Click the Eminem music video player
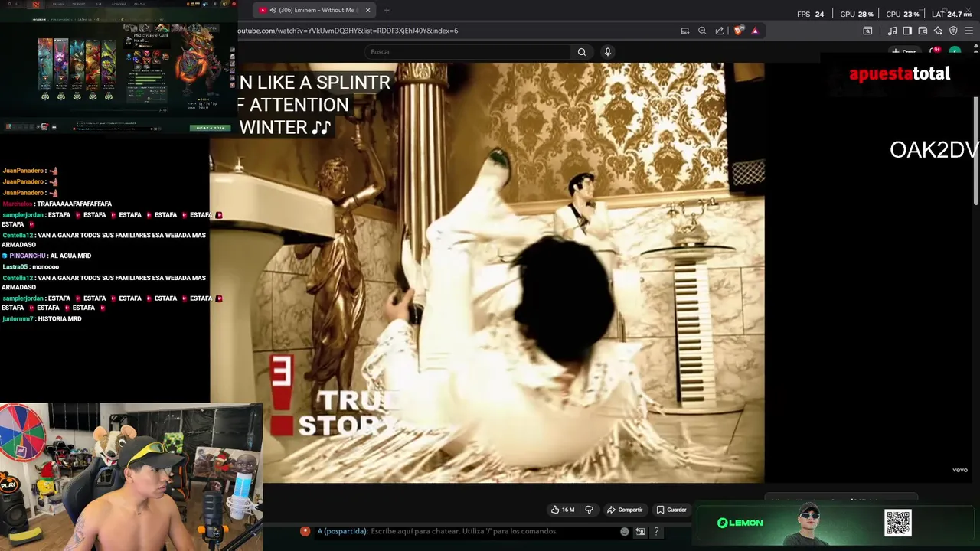Viewport: 980px width, 551px height. (487, 272)
